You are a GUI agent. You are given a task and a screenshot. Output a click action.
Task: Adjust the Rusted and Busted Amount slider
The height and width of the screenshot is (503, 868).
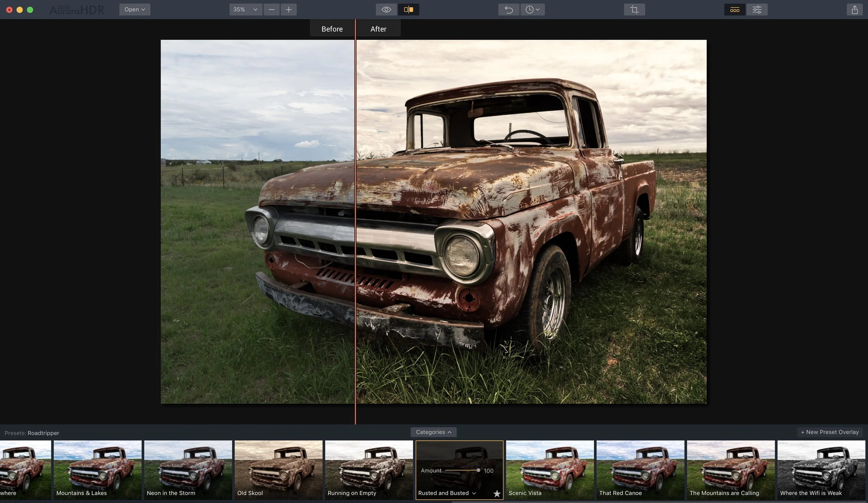(x=462, y=470)
